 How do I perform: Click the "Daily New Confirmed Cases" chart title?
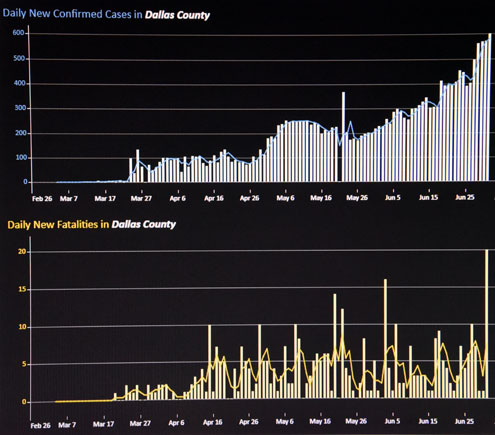(106, 14)
